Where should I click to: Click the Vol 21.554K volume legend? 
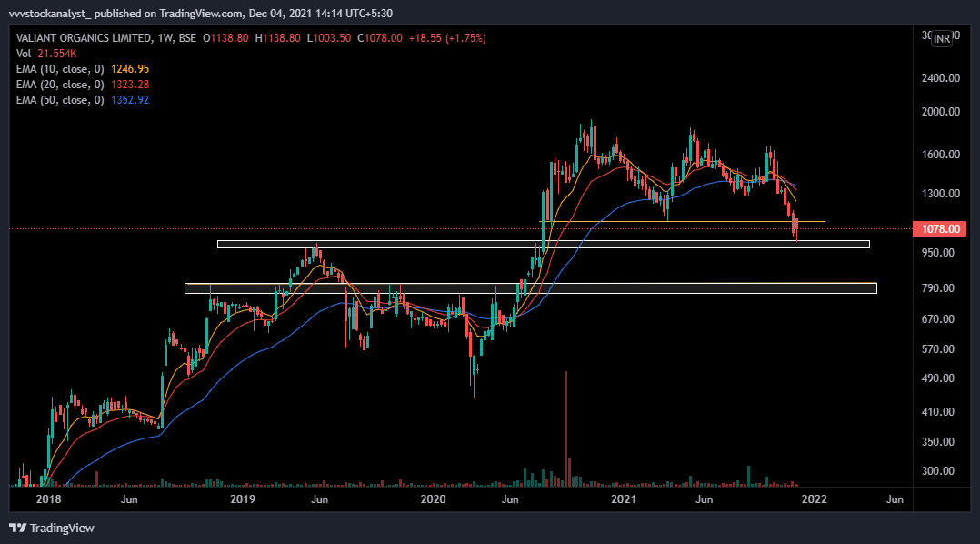[x=46, y=54]
